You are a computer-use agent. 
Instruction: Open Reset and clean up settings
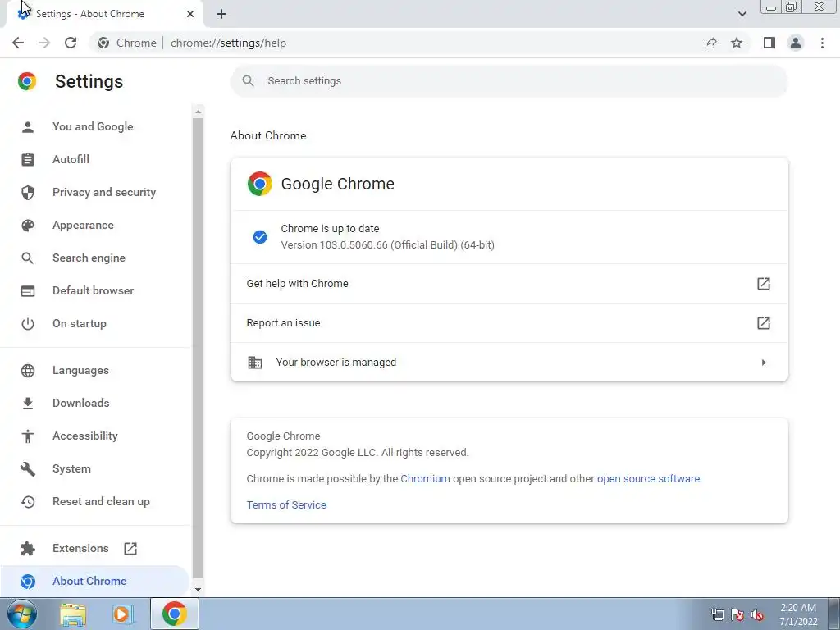coord(101,501)
